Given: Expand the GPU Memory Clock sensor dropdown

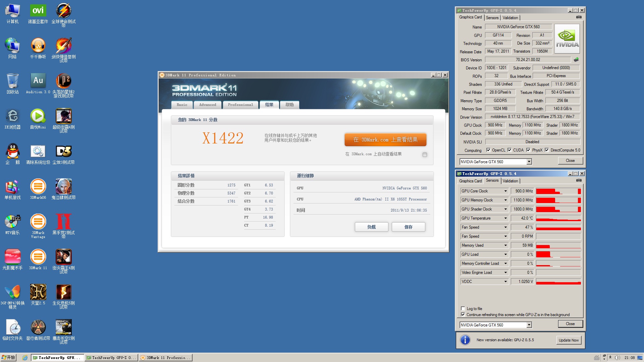Looking at the screenshot, I should tap(505, 200).
